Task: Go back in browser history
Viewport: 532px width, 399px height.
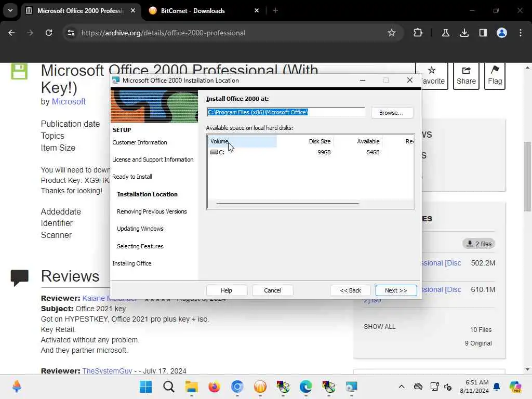Action: 11,33
